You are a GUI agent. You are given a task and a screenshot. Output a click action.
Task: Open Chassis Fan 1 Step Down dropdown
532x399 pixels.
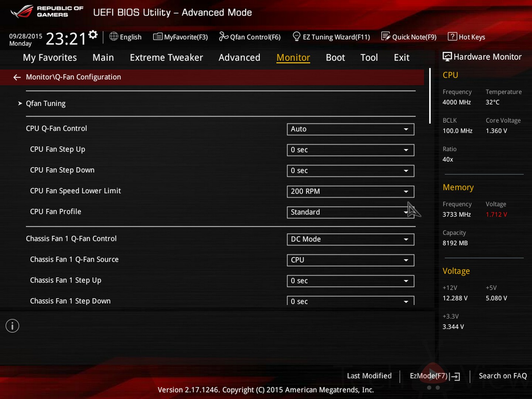point(350,301)
